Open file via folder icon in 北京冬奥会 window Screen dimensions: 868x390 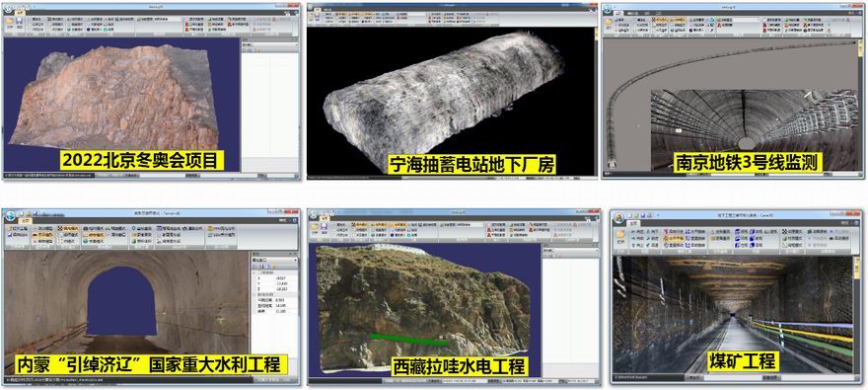pyautogui.click(x=10, y=20)
